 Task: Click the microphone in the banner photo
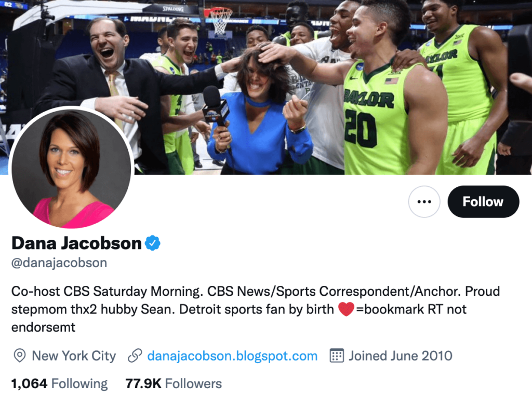215,108
